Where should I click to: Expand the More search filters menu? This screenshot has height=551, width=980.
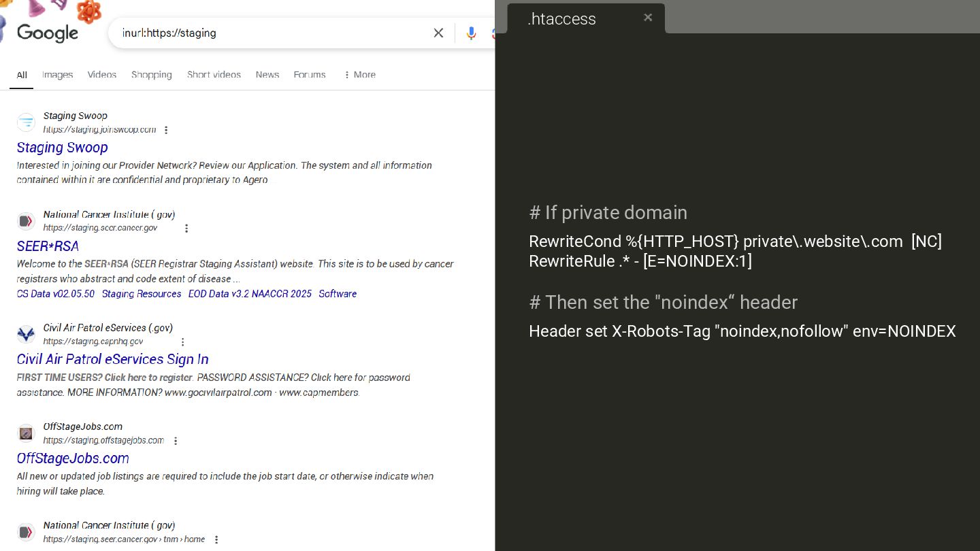click(x=360, y=75)
